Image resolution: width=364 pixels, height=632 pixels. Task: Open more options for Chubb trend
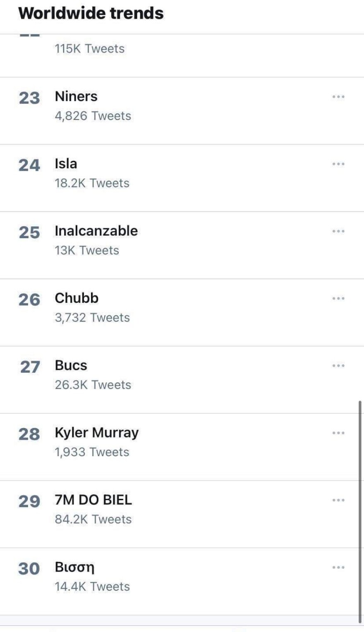tap(338, 299)
